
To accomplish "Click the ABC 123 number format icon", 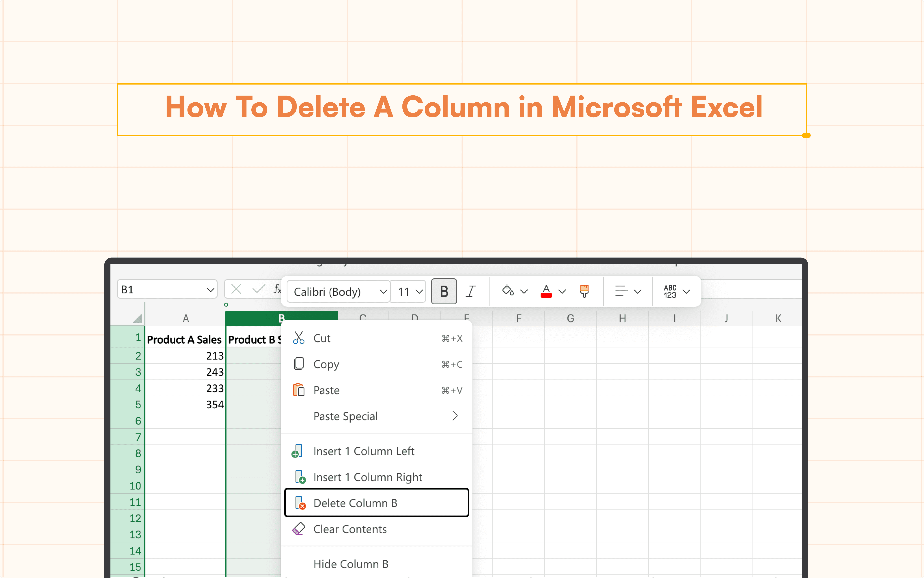I will (x=670, y=291).
